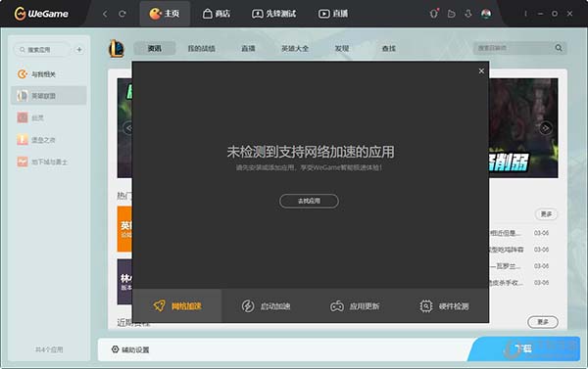This screenshot has width=588, height=369.
Task: Click the purple news card thumbnail
Action: pyautogui.click(x=124, y=282)
